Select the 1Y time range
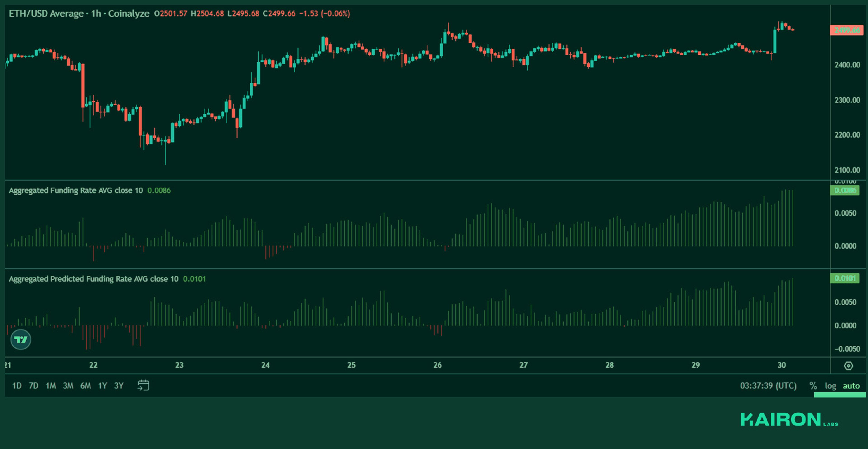Image resolution: width=868 pixels, height=449 pixels. click(102, 386)
